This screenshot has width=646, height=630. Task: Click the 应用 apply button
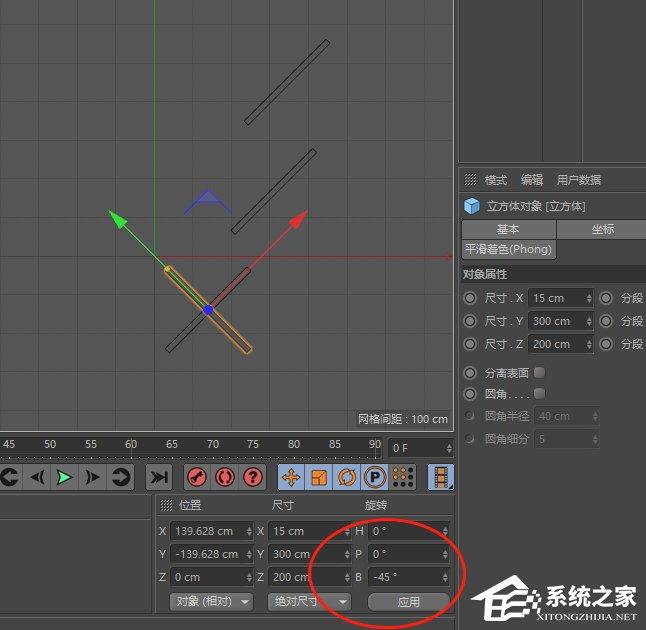pos(408,602)
